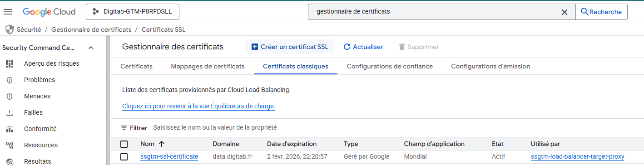Click the Type column header
Viewport: 644px width, 165px height.
pos(351,144)
